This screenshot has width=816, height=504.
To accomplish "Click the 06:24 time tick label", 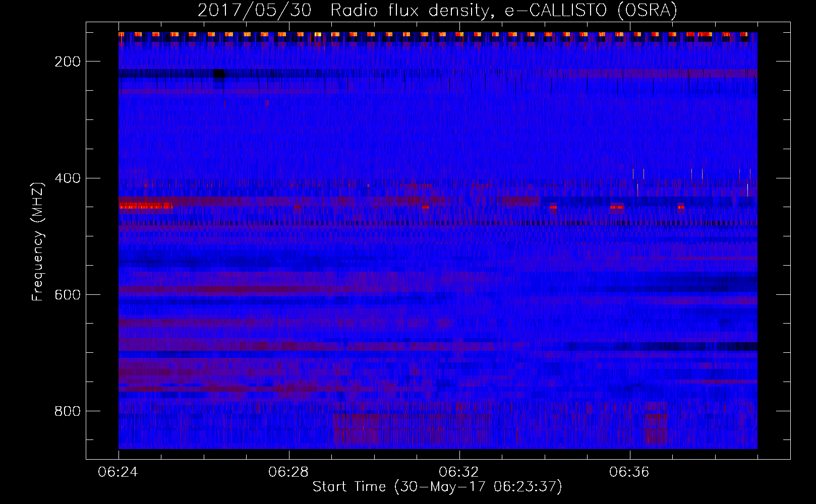I will pyautogui.click(x=119, y=472).
